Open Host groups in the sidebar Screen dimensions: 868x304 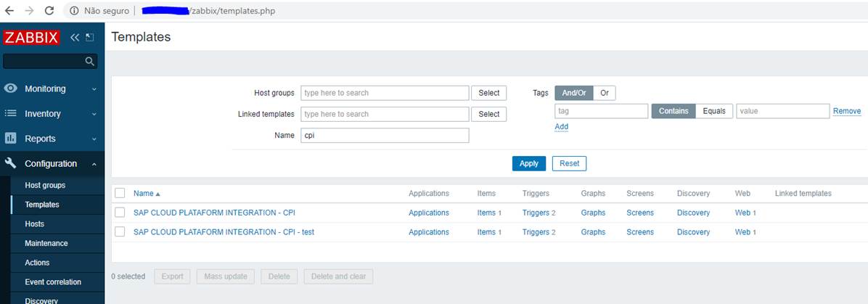point(45,185)
